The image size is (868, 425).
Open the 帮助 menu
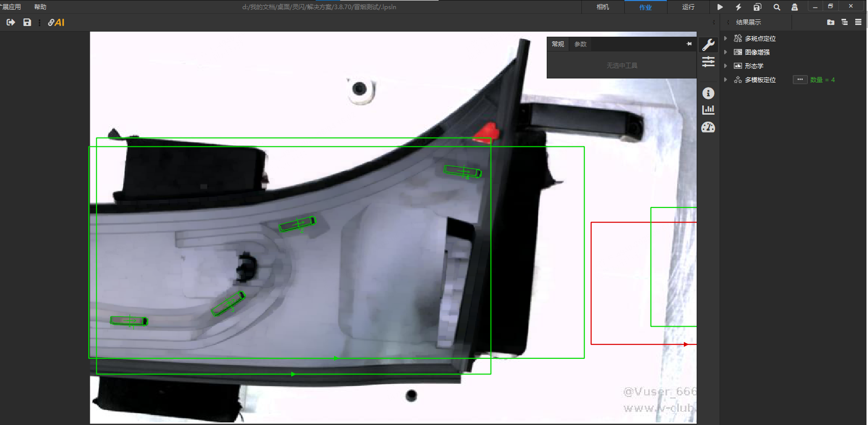click(x=40, y=7)
